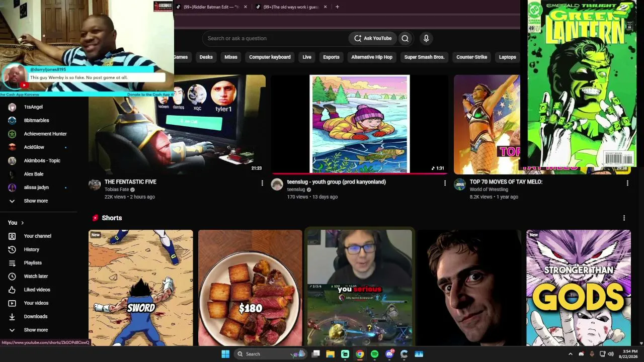644x362 pixels.
Task: Focus the 'Search or ask a question' field
Action: coord(275,38)
